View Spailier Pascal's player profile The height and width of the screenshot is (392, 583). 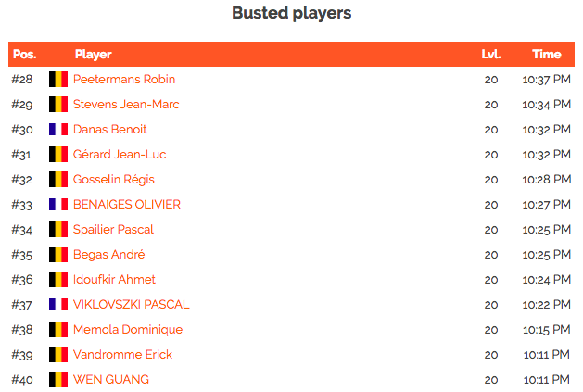click(x=113, y=230)
